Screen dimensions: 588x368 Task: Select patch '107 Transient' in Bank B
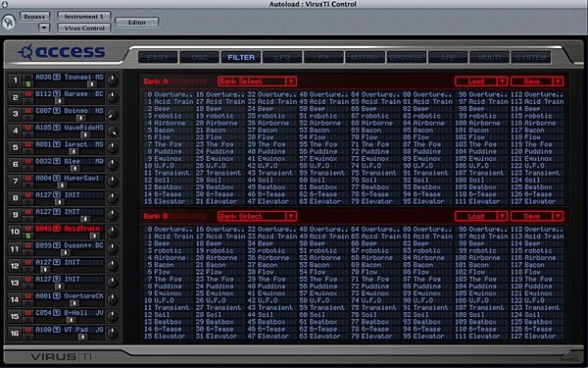479,307
